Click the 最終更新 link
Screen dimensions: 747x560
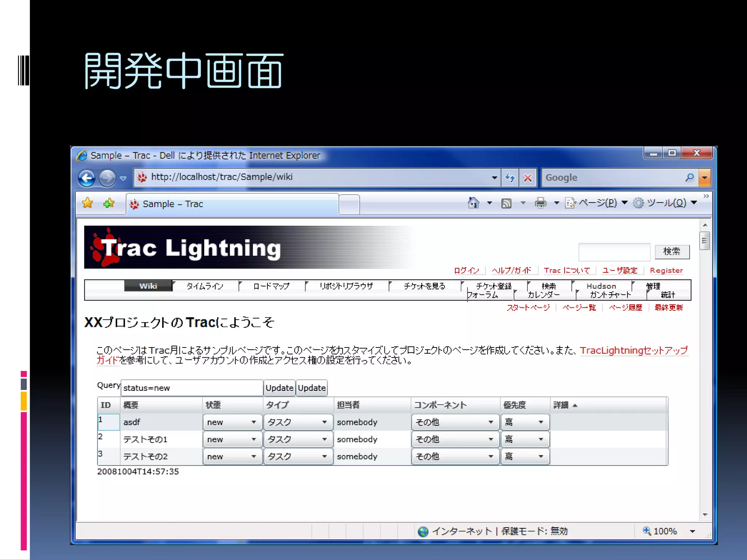[x=669, y=308]
